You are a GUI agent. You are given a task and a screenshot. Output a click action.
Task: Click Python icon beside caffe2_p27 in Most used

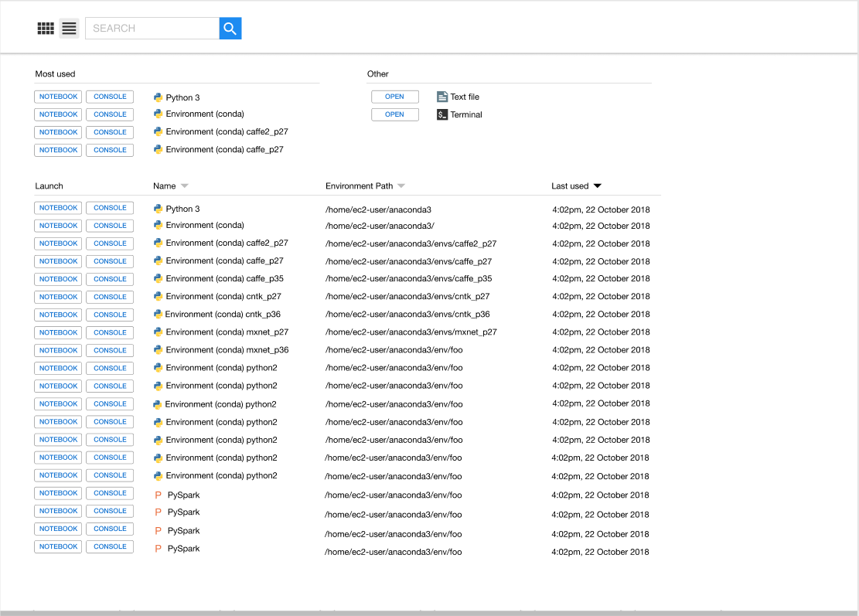point(159,132)
